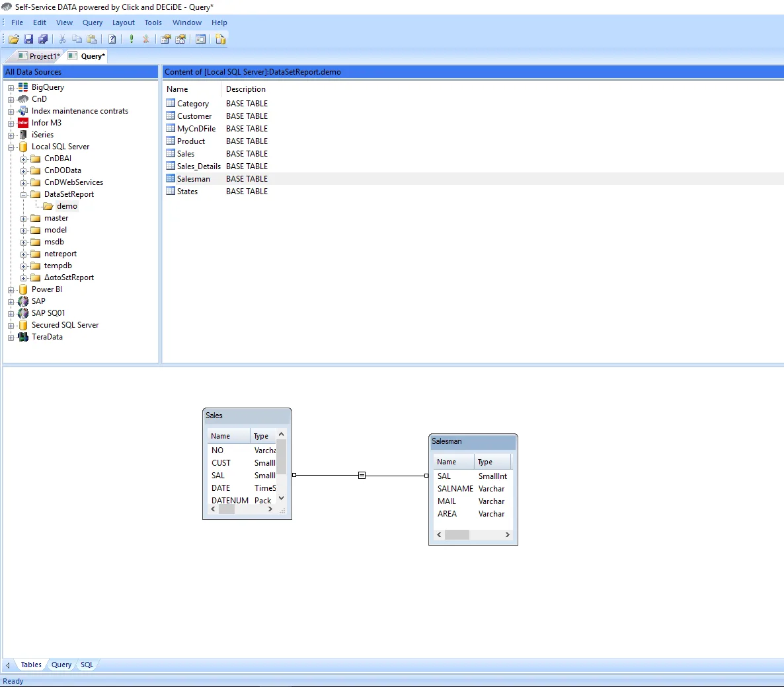Image resolution: width=784 pixels, height=687 pixels.
Task: Collapse the DataSetReport folder
Action: 23,195
